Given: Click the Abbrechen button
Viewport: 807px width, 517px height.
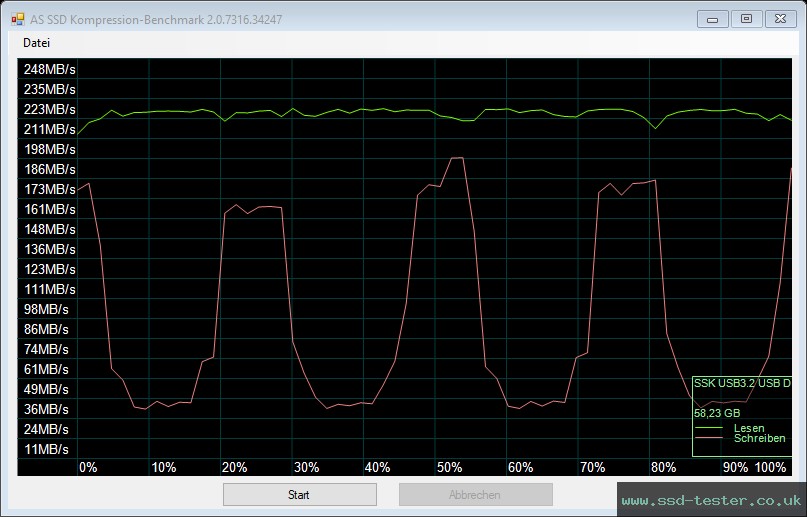Looking at the screenshot, I should (x=475, y=495).
